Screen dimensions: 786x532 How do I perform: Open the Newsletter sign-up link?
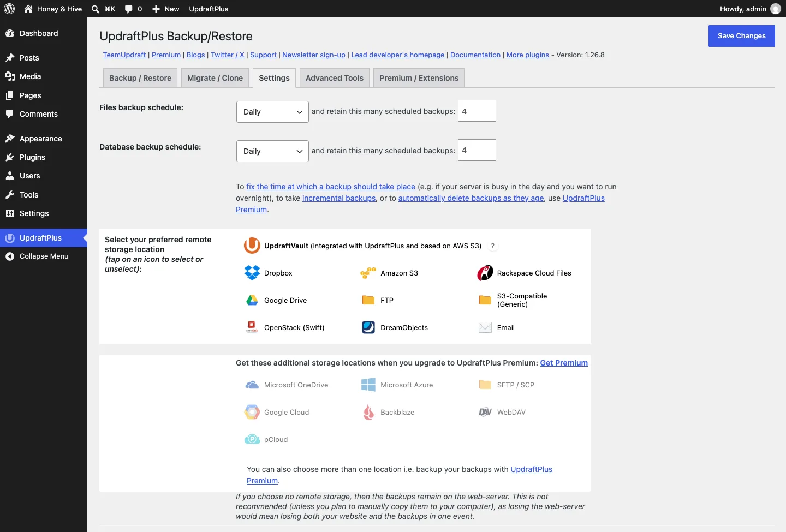[x=314, y=55]
